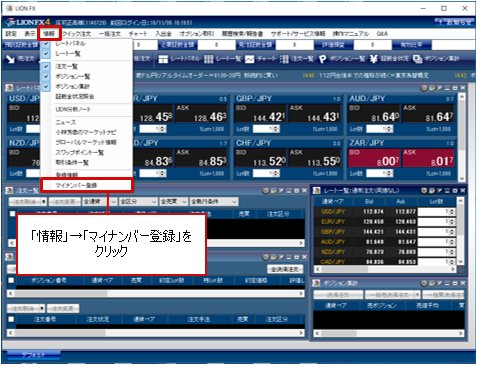Open 証拠金状況 from the toolbar yen icon
This screenshot has height=367, width=477.
pyautogui.click(x=374, y=59)
